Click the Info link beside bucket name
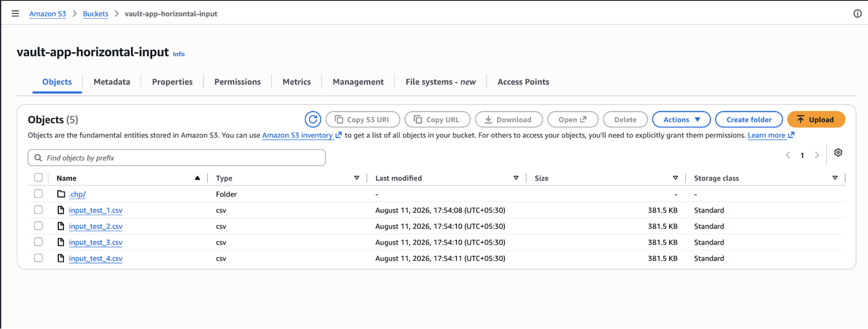Viewport: 868px width, 329px height. click(179, 54)
